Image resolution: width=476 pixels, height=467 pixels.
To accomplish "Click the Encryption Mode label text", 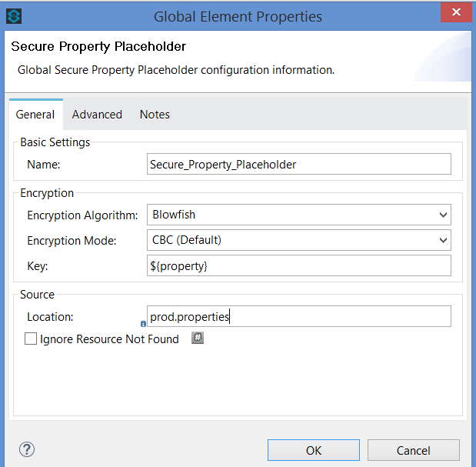I will coord(72,240).
